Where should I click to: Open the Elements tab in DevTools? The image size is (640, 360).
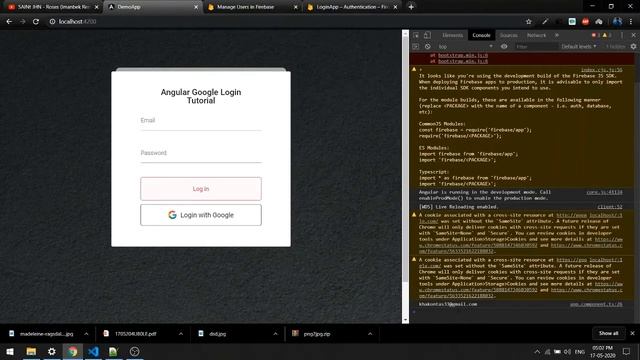point(452,35)
